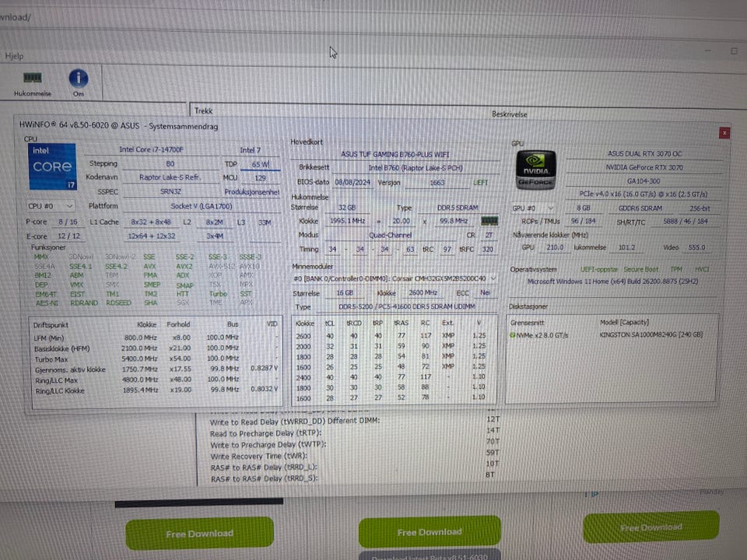Screen dimensions: 747x560
Task: Close the HWiNFO system summary window
Action: point(724,133)
